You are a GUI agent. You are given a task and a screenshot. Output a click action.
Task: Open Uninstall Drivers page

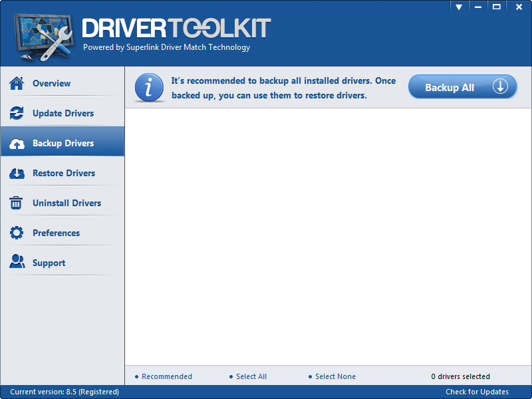(x=63, y=203)
